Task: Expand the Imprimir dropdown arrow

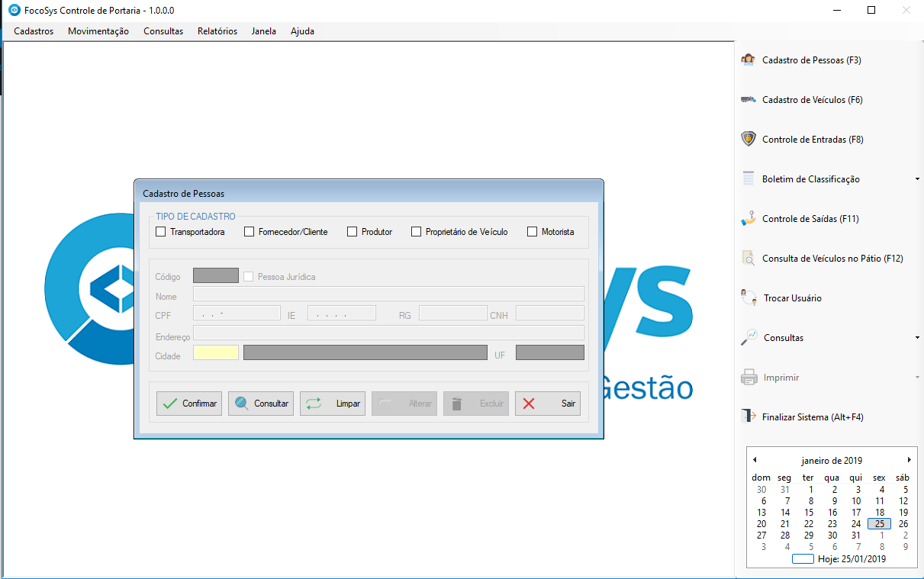Action: click(x=917, y=378)
